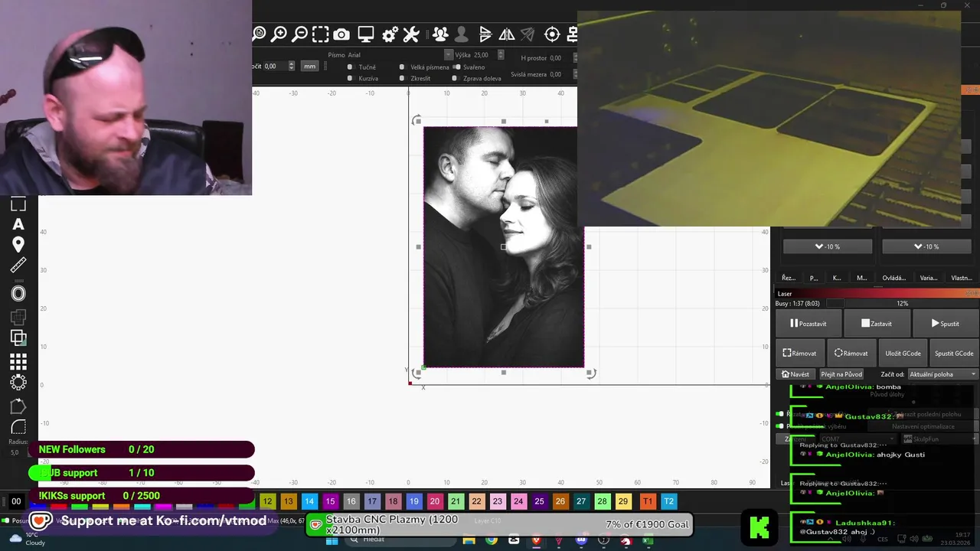Click the Pozastavit pause button

[x=808, y=324]
